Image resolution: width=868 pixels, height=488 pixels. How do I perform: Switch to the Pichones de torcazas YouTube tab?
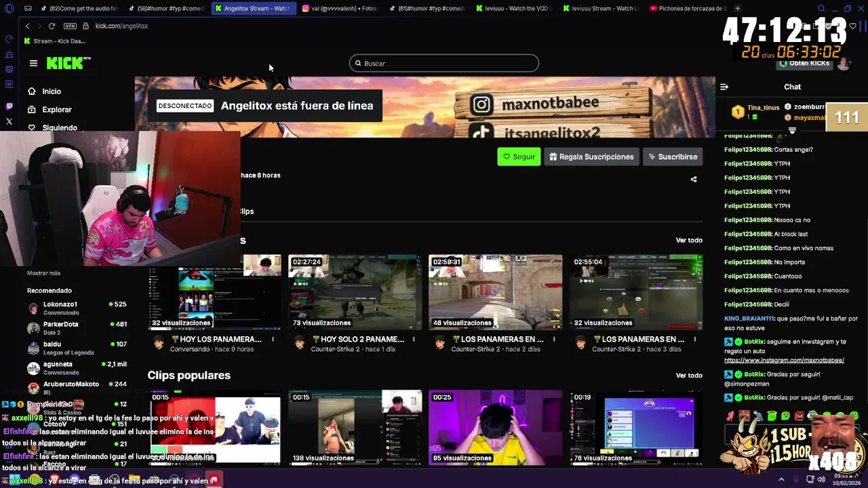coord(688,8)
